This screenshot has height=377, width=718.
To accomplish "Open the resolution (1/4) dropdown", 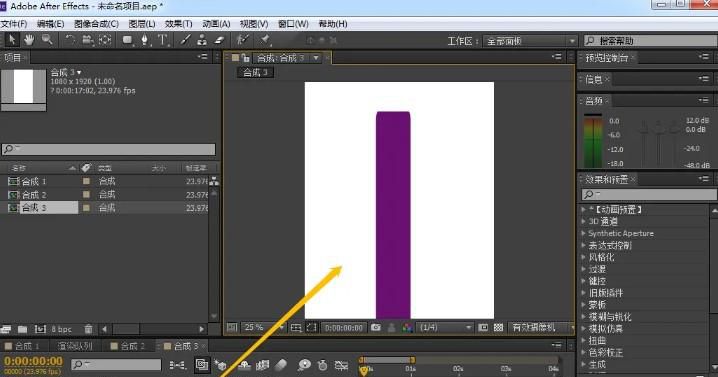I will [x=445, y=328].
